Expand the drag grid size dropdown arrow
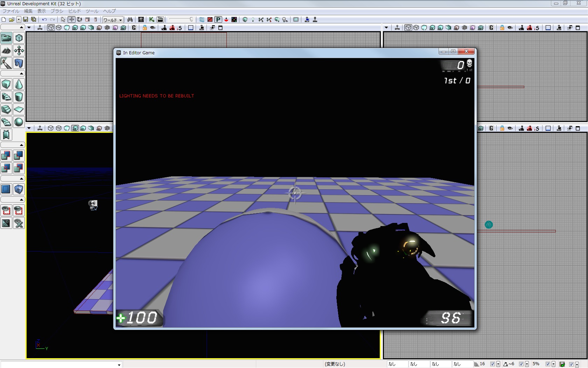This screenshot has height=368, width=588. (x=498, y=364)
